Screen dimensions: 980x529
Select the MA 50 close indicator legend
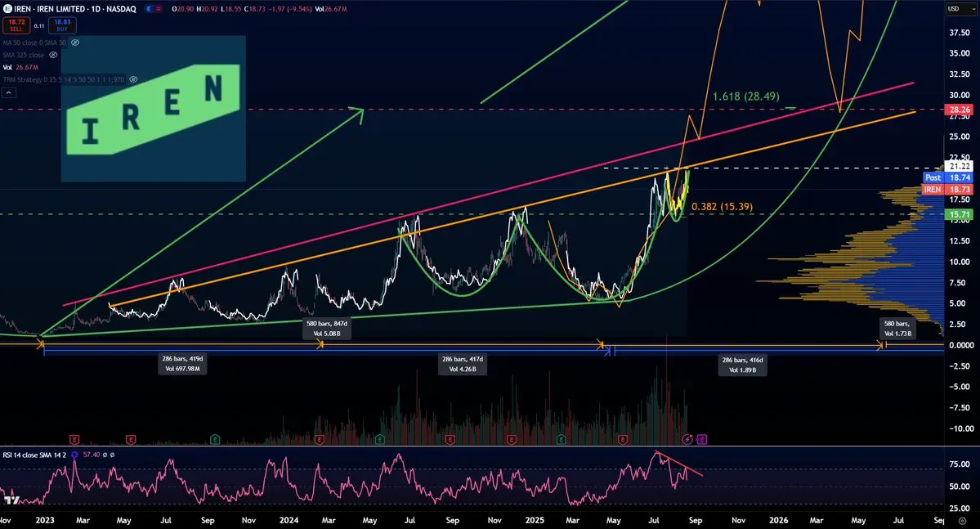click(34, 43)
